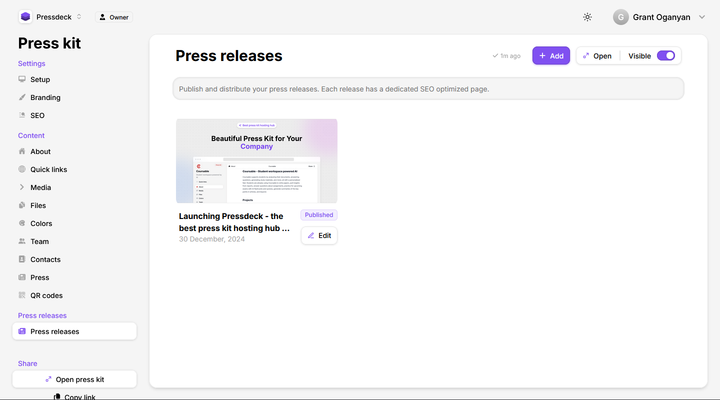Viewport: 720px width, 400px height.
Task: Toggle the light/dark theme sun icon
Action: click(x=587, y=17)
